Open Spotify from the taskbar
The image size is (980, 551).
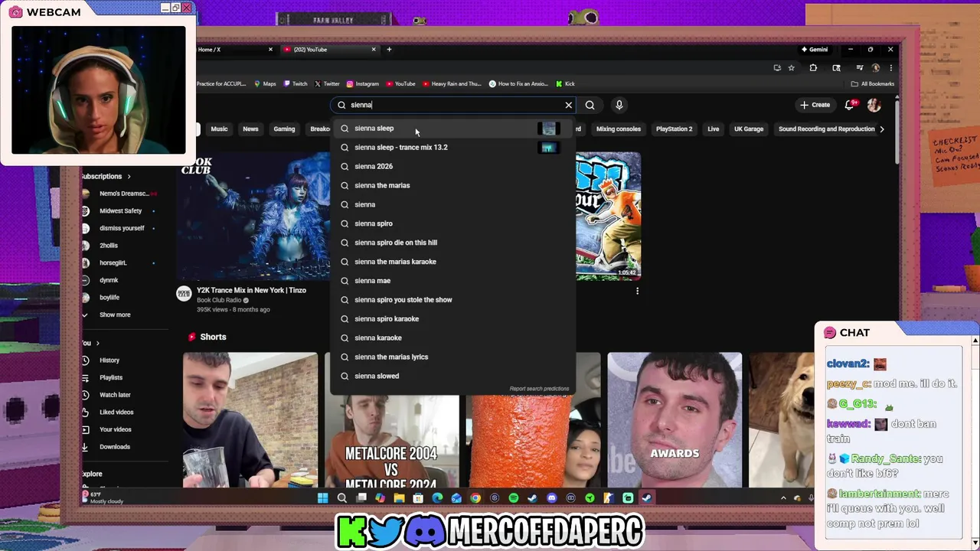pyautogui.click(x=513, y=498)
